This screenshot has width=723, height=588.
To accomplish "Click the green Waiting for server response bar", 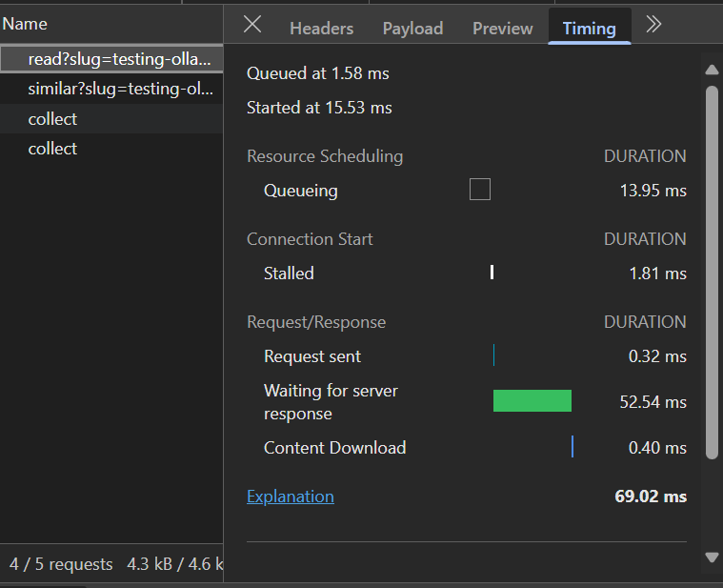I will tap(532, 401).
